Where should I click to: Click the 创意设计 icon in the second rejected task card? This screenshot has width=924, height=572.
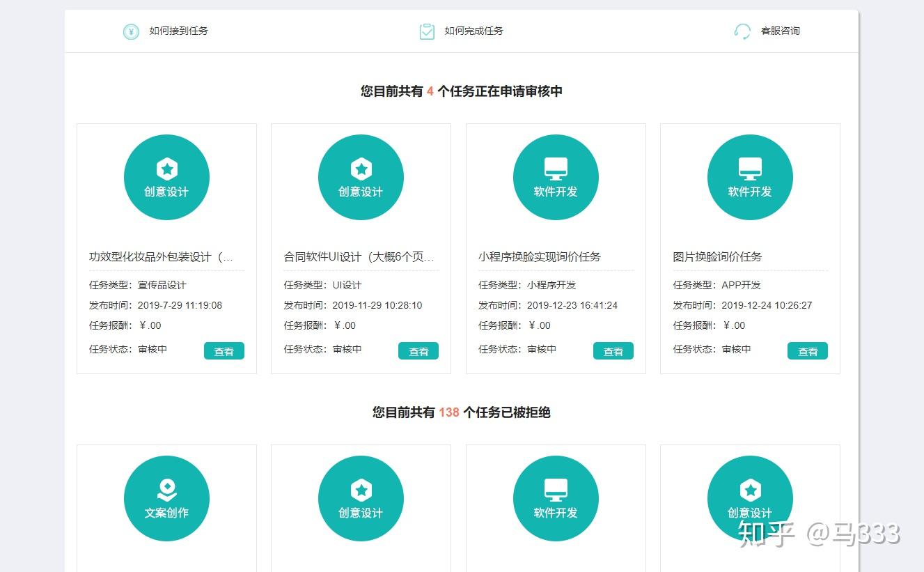(x=361, y=498)
